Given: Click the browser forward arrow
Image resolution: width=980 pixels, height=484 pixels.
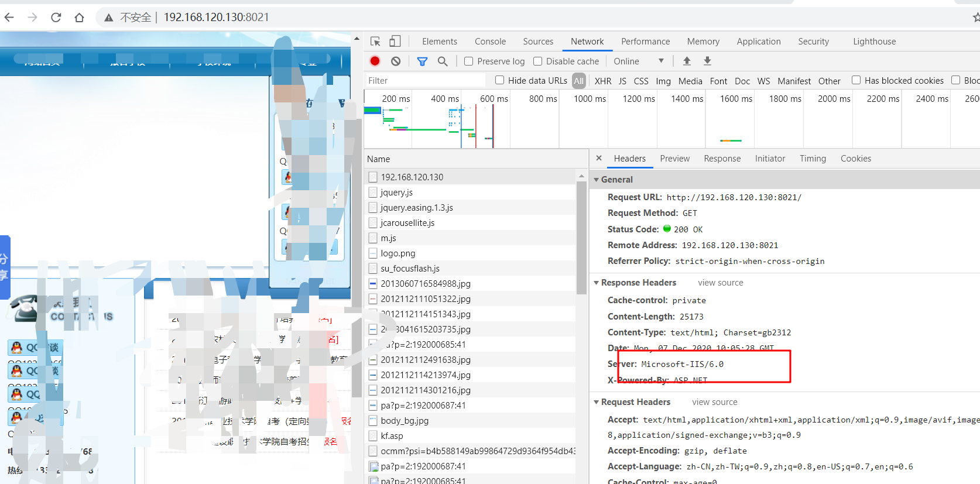Looking at the screenshot, I should click(x=32, y=18).
